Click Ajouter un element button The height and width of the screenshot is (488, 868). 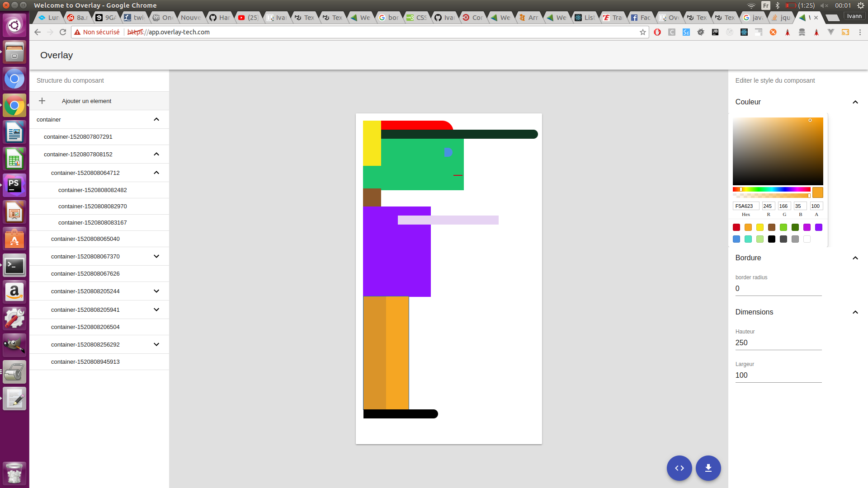click(86, 101)
